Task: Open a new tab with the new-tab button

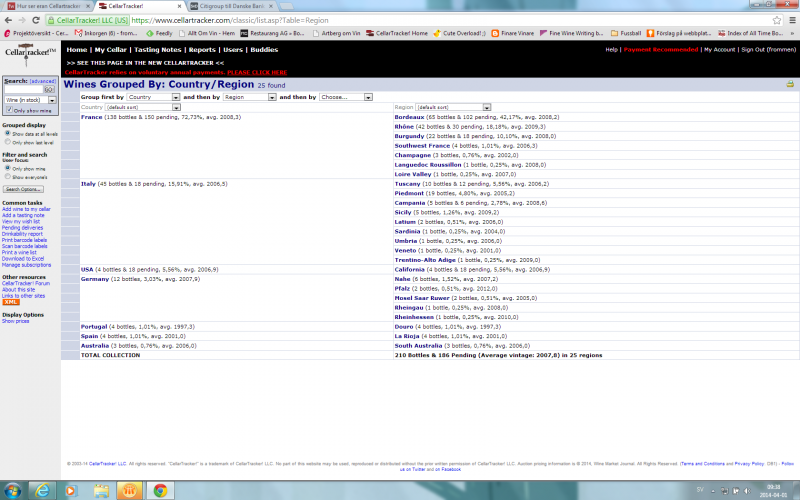Action: pyautogui.click(x=287, y=6)
